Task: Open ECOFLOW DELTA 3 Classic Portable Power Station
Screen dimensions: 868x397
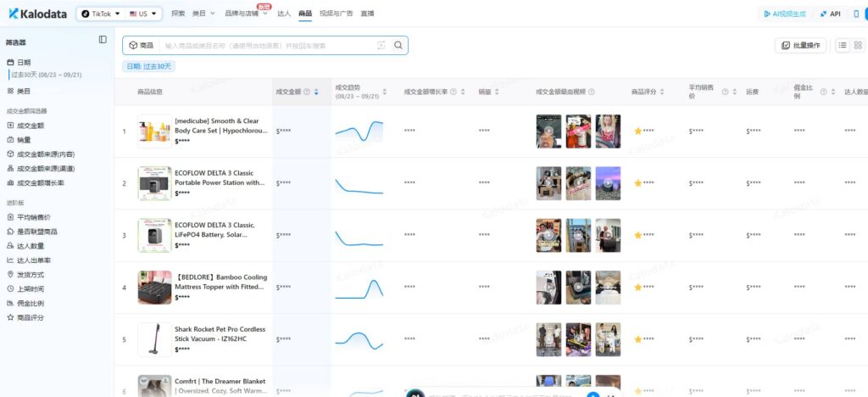Action: pos(220,178)
